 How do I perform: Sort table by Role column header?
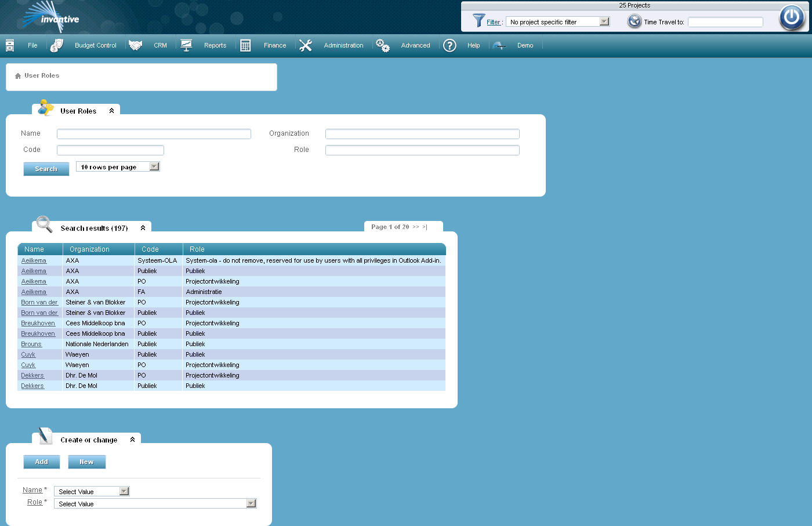coord(197,249)
